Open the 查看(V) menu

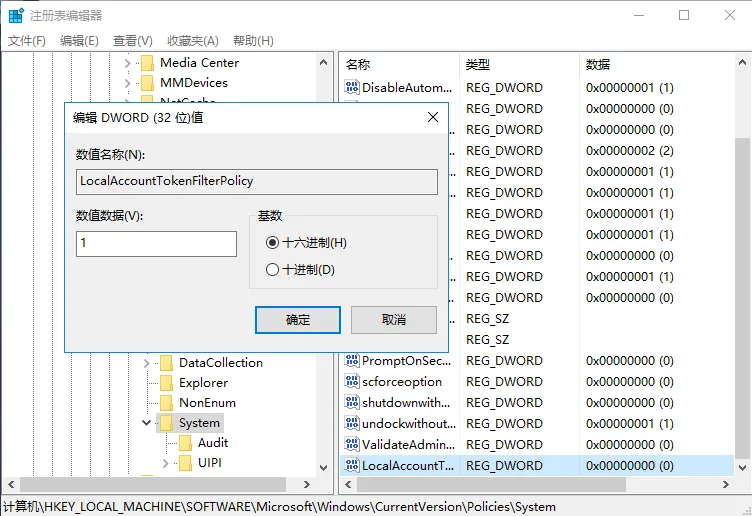132,41
